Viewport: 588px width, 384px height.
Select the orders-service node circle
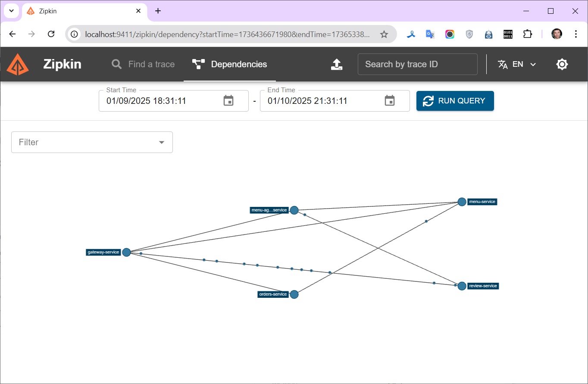pyautogui.click(x=294, y=294)
